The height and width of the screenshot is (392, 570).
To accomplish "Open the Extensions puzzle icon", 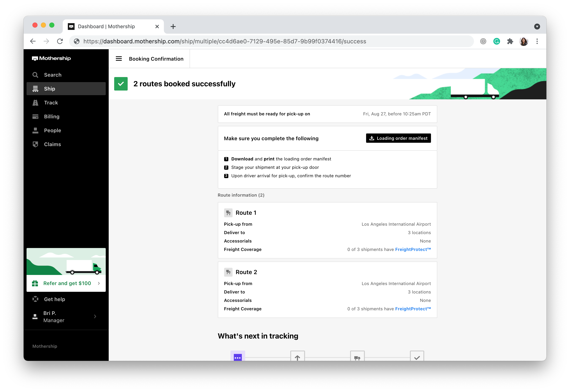I will coord(510,41).
